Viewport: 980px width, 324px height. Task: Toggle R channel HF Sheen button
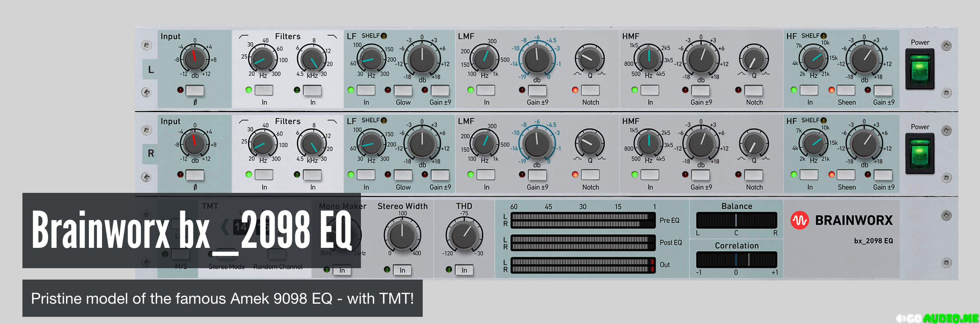pyautogui.click(x=846, y=175)
